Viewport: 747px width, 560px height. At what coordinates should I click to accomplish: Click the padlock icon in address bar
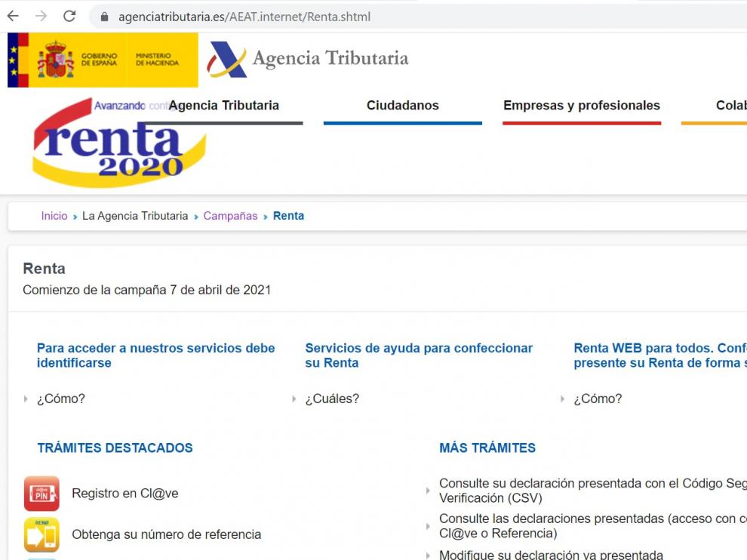click(x=104, y=17)
